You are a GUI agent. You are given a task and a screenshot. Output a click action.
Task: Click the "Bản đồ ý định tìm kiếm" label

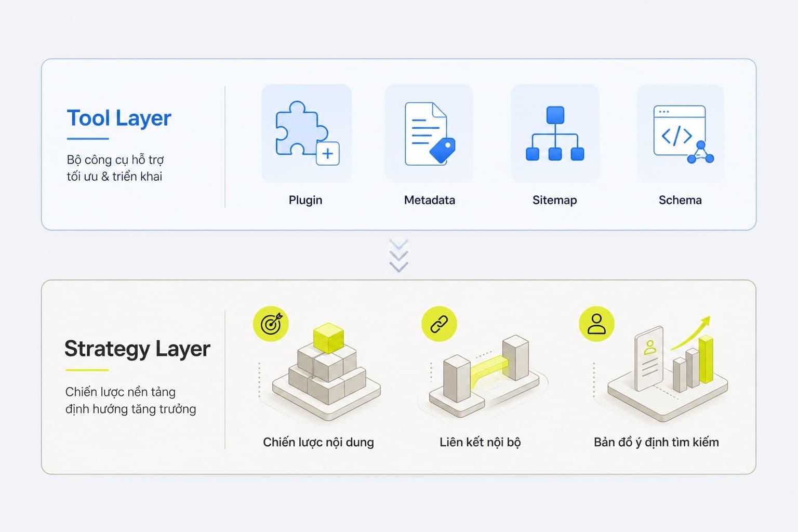(656, 442)
